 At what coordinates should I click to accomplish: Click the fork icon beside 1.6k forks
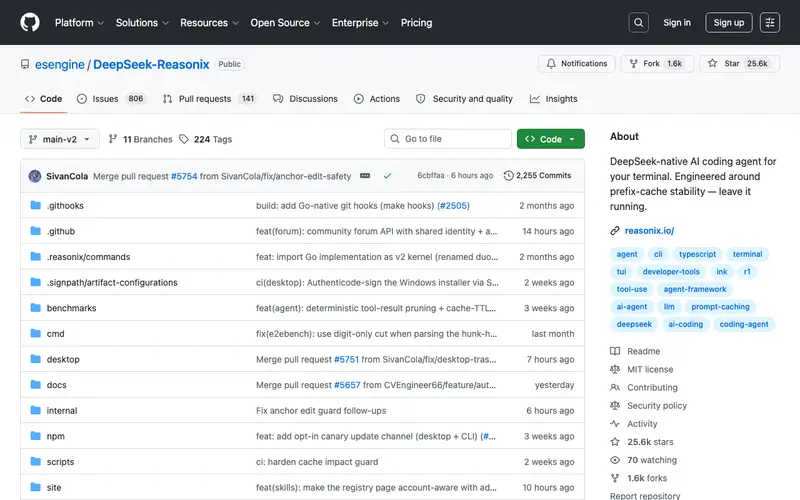(615, 478)
